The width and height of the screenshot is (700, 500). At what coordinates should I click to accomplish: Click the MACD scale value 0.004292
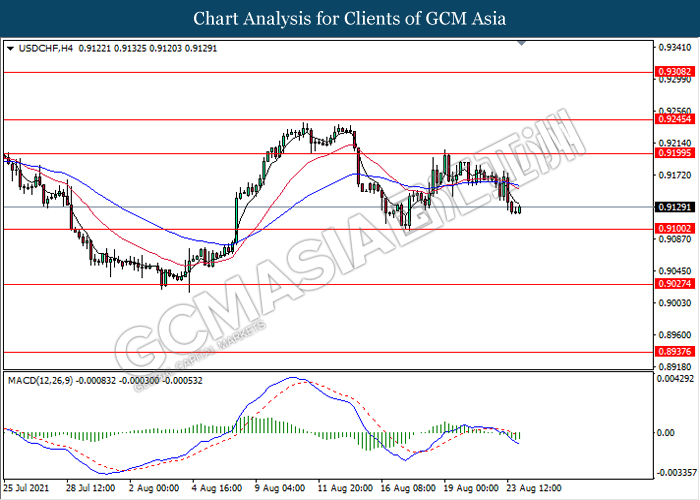(x=676, y=379)
